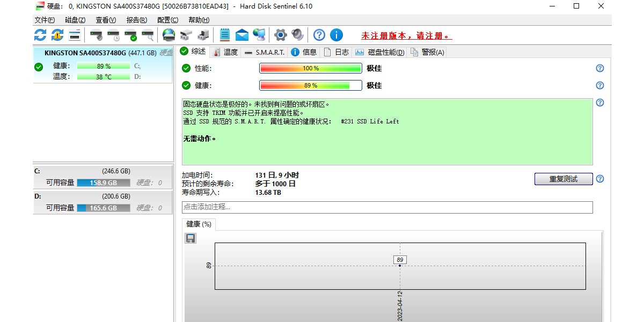This screenshot has width=644, height=322.
Task: Click help icon next to performance bar
Action: tap(600, 68)
